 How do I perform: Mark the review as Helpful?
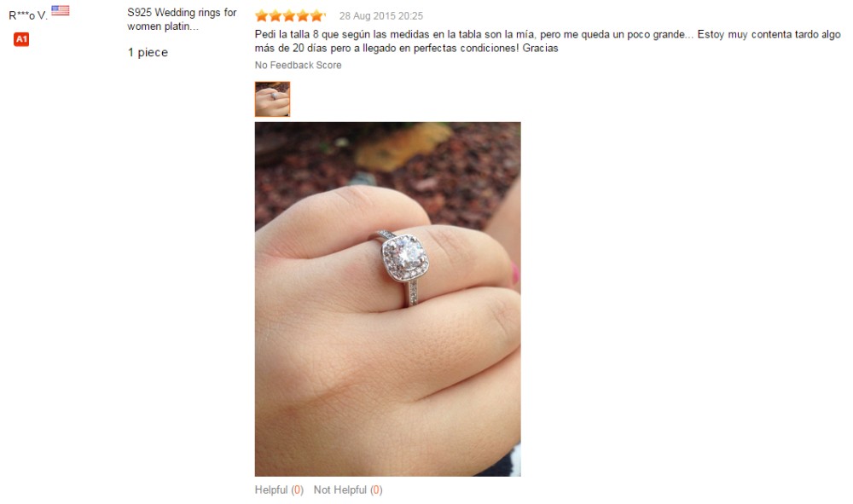[271, 490]
